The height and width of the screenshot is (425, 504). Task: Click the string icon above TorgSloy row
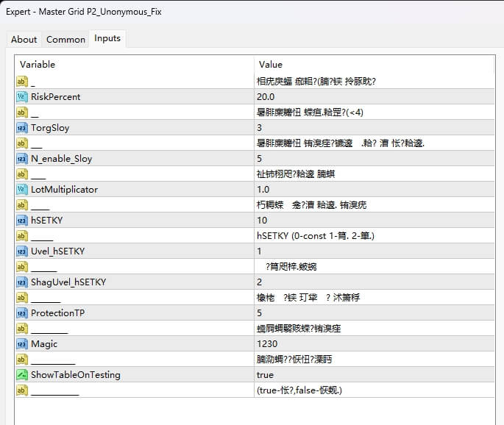click(22, 112)
